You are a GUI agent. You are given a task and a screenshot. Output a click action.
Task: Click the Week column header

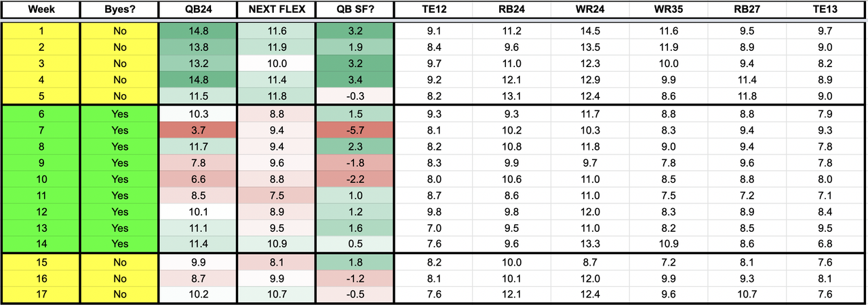(x=41, y=10)
